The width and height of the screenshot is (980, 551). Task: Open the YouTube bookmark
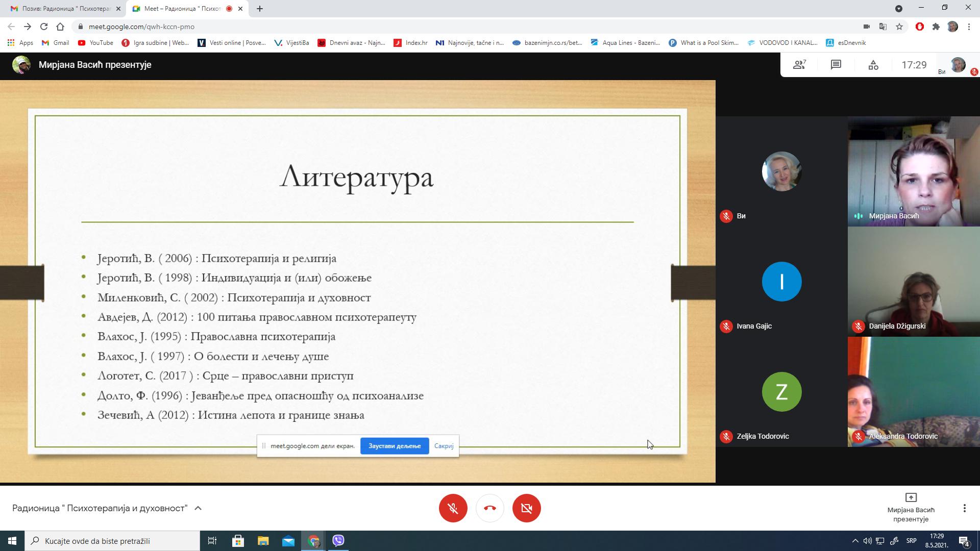(95, 43)
